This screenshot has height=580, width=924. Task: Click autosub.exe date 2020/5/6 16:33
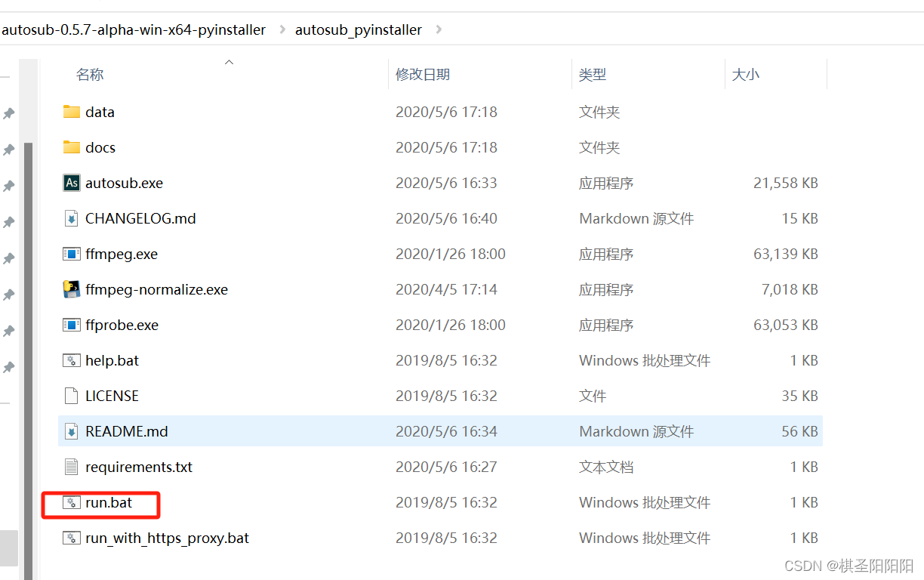(446, 183)
